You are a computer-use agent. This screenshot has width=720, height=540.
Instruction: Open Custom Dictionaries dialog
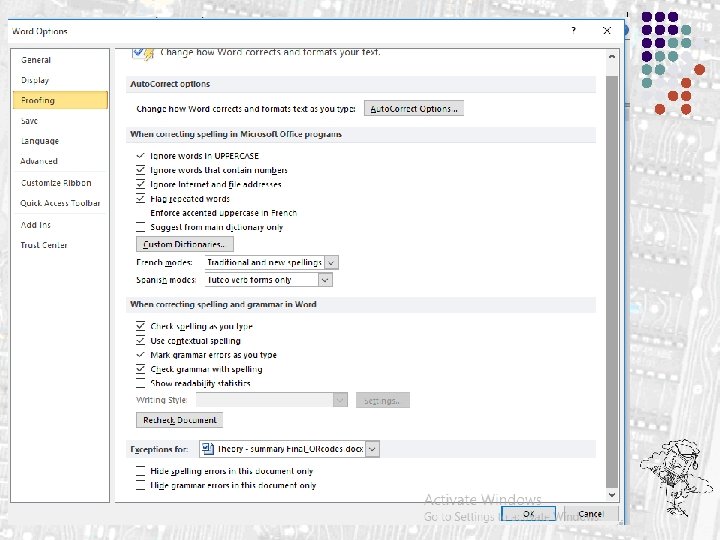coord(185,244)
